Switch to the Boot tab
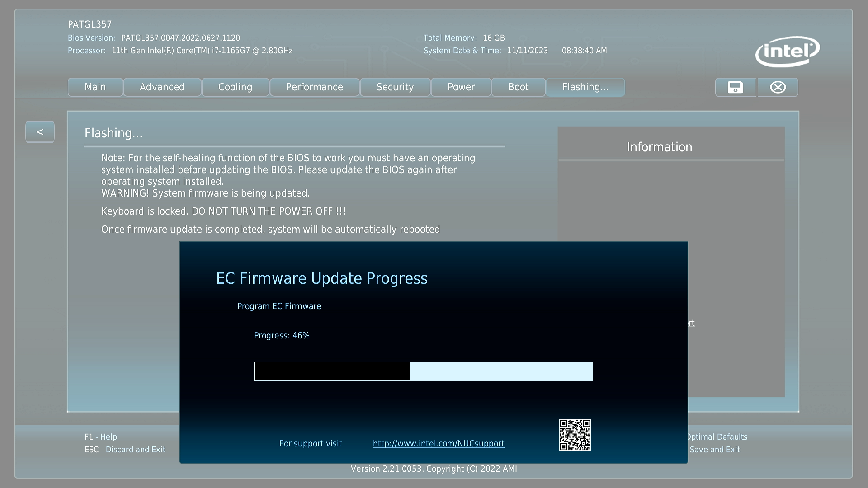This screenshot has height=488, width=868. (518, 87)
